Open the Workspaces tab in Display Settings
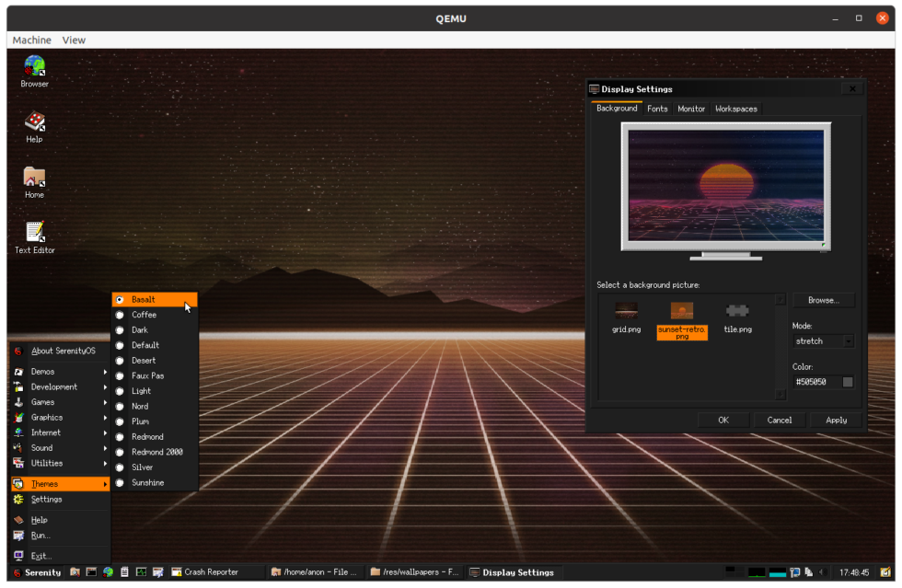Screen dimensions: 902x588 coord(735,108)
